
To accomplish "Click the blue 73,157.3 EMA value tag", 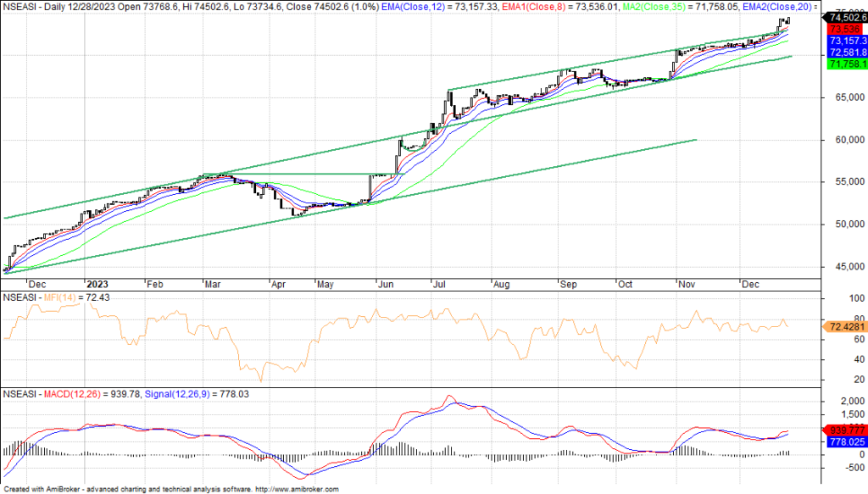I will [x=846, y=41].
